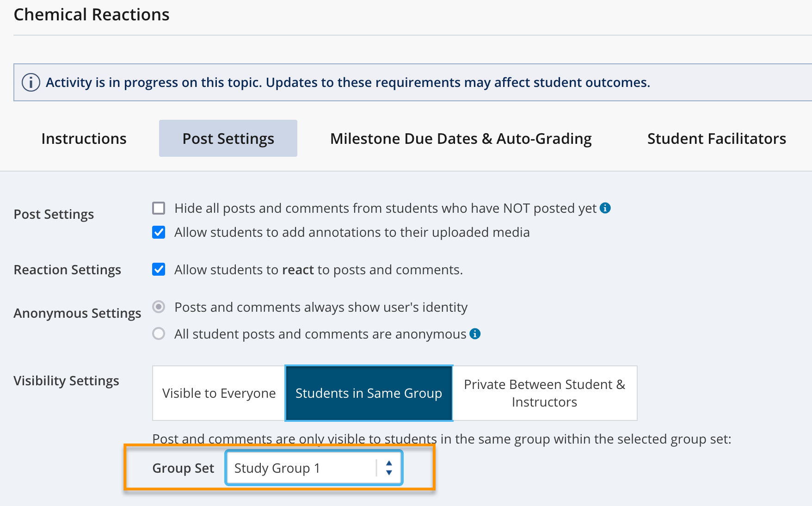Image resolution: width=812 pixels, height=506 pixels.
Task: Click the Chemical Reactions page heading
Action: pyautogui.click(x=92, y=15)
